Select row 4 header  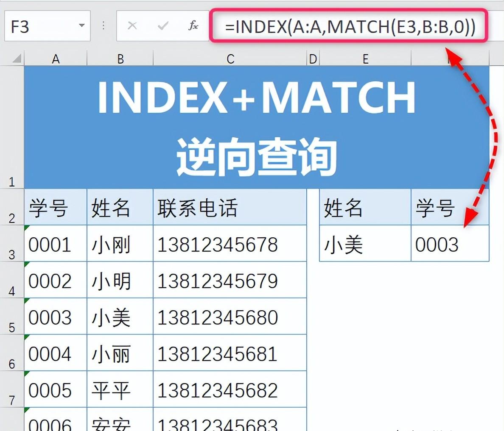point(12,280)
